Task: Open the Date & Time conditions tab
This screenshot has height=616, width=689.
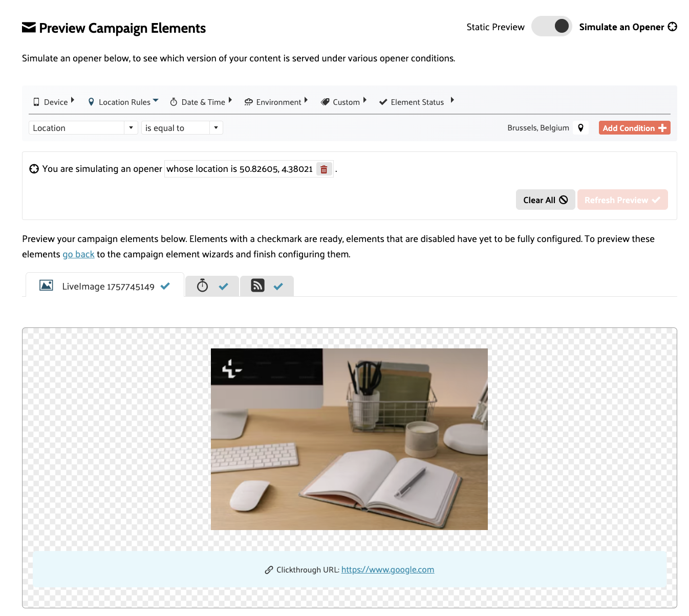Action: [x=201, y=102]
